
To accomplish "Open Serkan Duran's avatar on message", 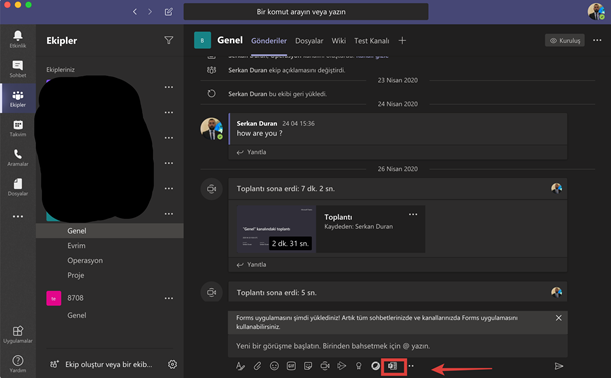I will (211, 129).
